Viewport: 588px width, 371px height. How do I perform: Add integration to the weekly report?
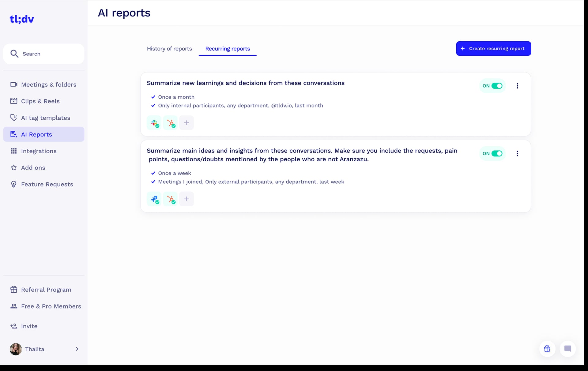tap(187, 199)
